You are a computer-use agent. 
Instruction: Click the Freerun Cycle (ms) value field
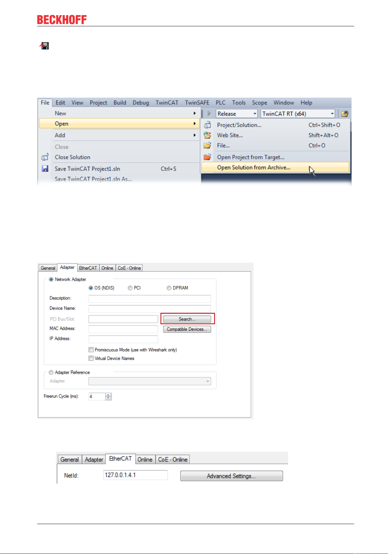pos(97,397)
